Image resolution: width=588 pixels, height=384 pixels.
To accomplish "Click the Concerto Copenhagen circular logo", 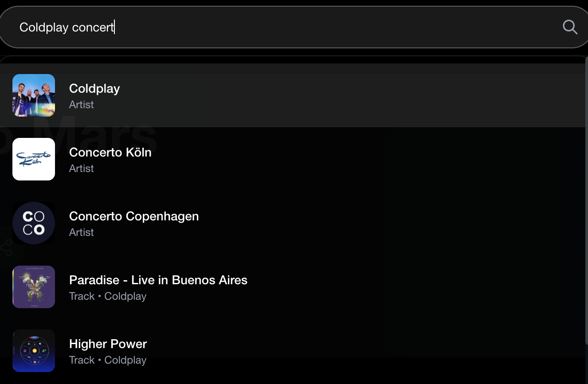I will [34, 223].
